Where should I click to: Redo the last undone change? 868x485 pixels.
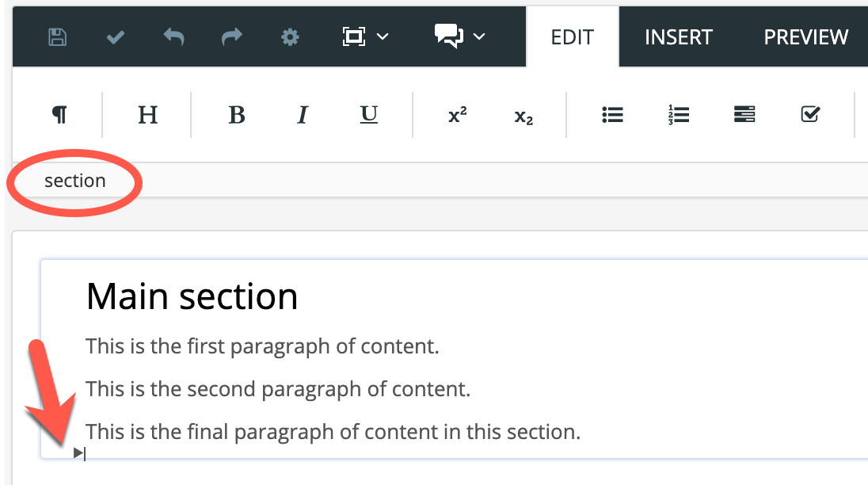tap(231, 36)
